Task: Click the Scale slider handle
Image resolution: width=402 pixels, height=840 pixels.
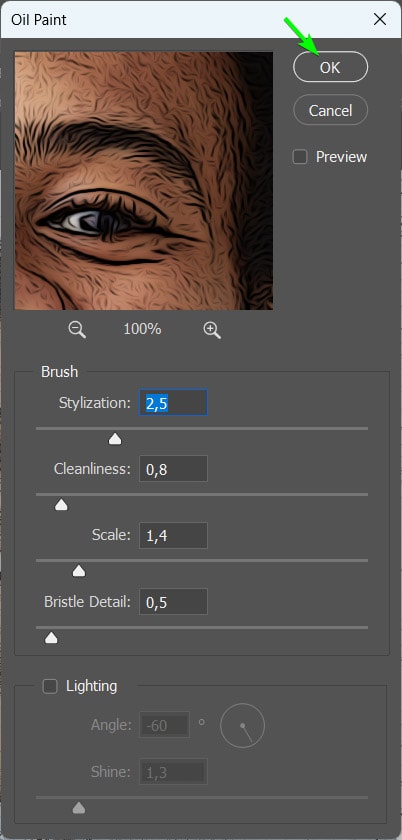Action: pyautogui.click(x=79, y=572)
